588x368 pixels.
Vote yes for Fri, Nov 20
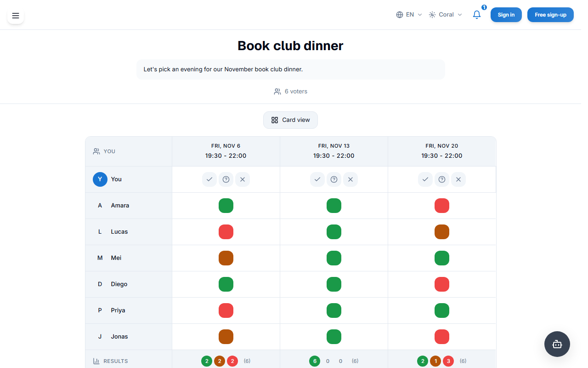click(x=425, y=179)
